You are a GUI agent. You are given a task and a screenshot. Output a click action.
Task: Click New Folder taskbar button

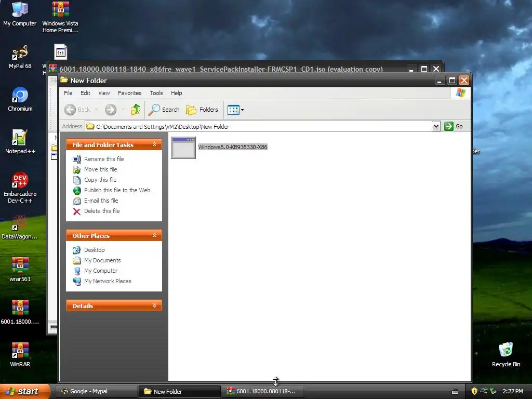coord(179,392)
